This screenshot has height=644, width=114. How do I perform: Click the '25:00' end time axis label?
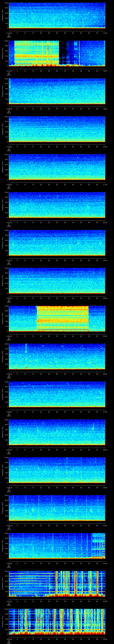pos(105,336)
